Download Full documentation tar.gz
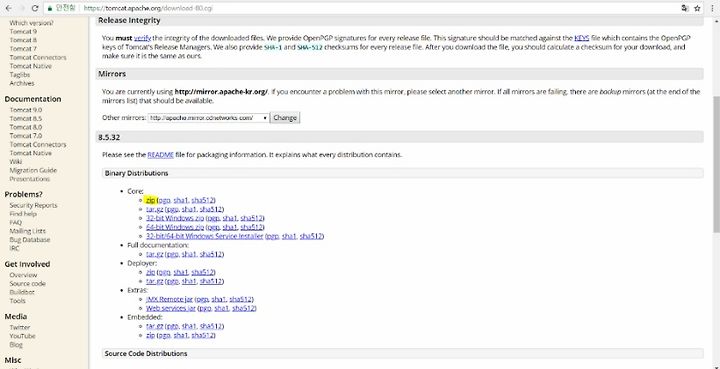The width and height of the screenshot is (720, 369). pos(154,254)
